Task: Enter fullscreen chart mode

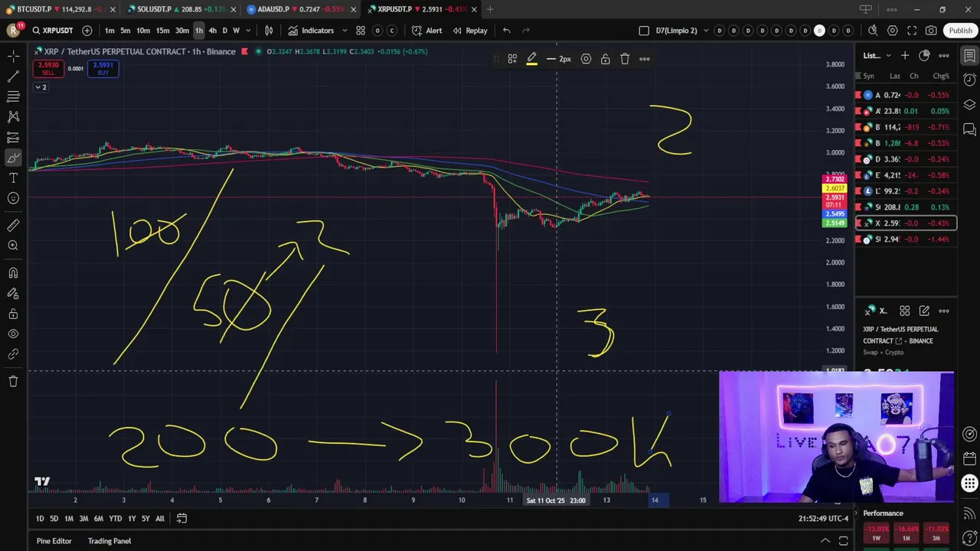Action: point(912,31)
